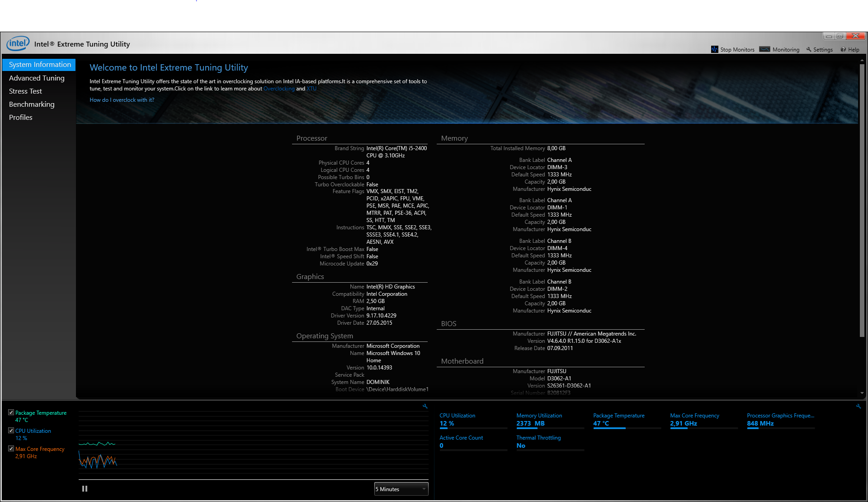Viewport: 868px width, 502px height.
Task: Click Stop Monitors button
Action: (733, 49)
